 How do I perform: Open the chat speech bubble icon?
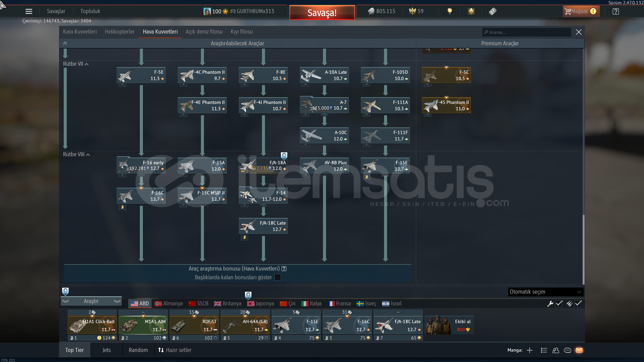568,350
